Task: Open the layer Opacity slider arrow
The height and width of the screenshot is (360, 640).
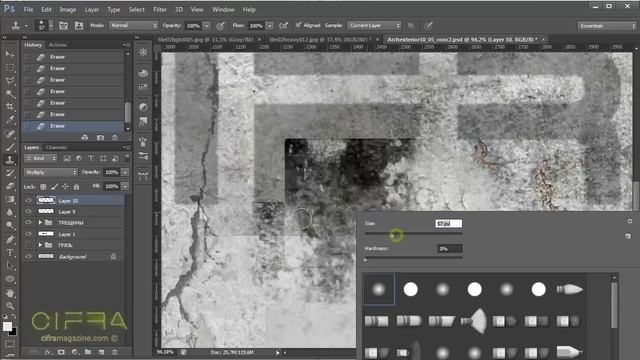Action: pos(125,172)
